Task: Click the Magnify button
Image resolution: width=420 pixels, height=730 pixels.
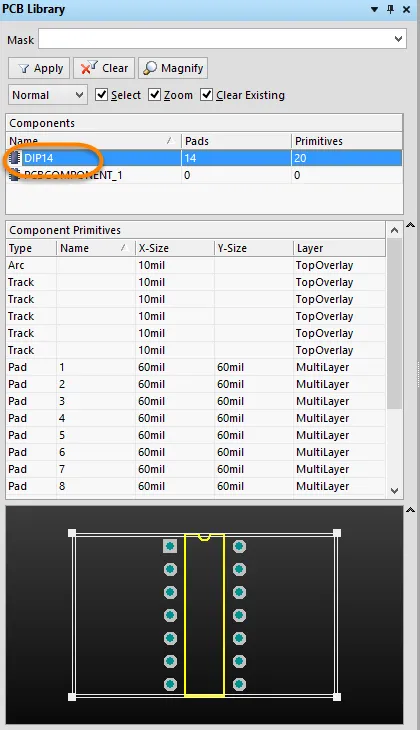Action: 173,68
